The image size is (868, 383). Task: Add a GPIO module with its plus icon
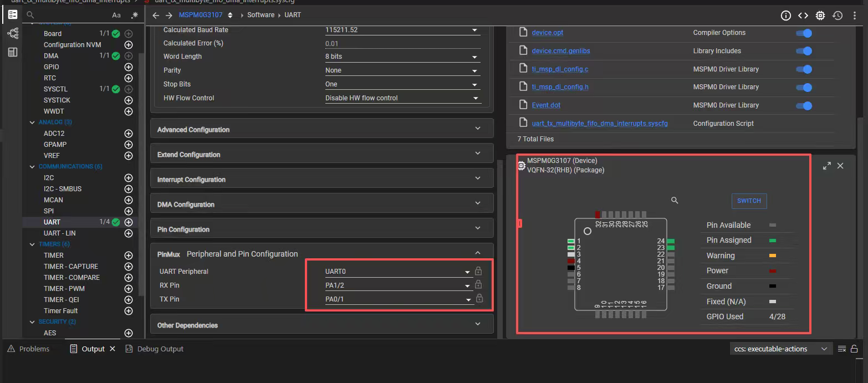(129, 67)
